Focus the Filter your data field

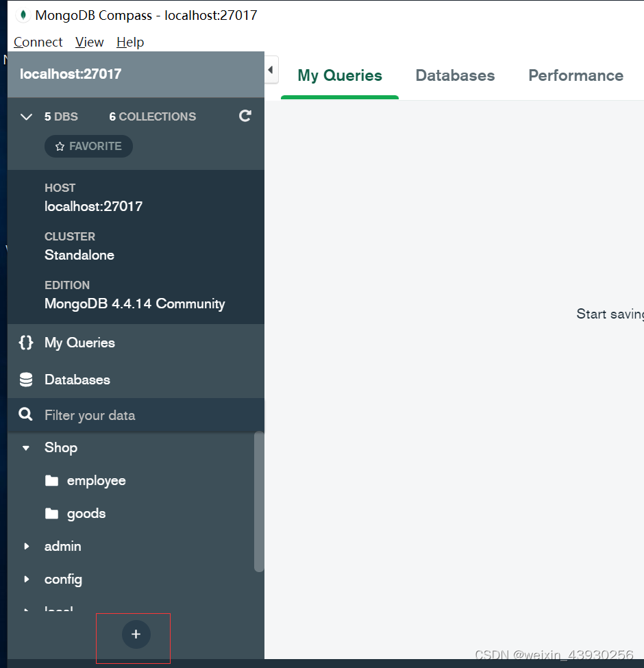click(136, 415)
